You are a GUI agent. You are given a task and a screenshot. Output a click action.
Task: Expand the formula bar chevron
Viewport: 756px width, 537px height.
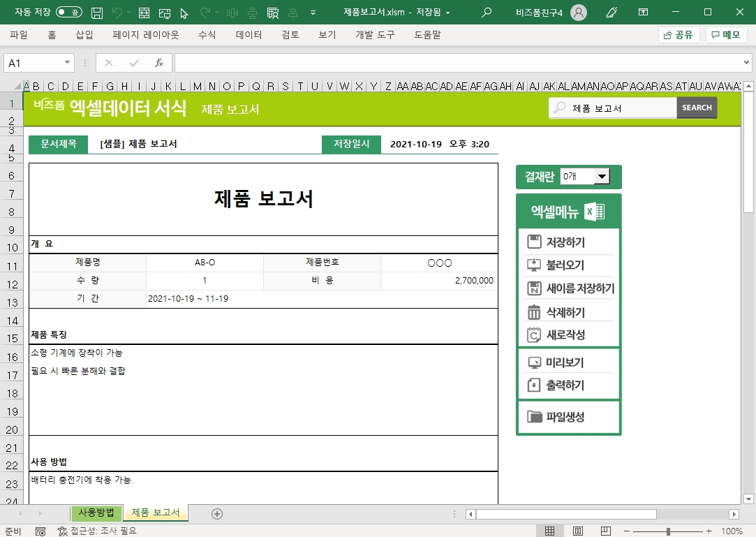[x=748, y=63]
